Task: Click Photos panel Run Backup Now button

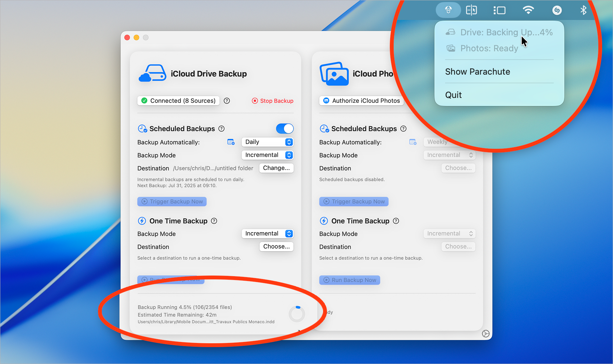Action: point(350,280)
